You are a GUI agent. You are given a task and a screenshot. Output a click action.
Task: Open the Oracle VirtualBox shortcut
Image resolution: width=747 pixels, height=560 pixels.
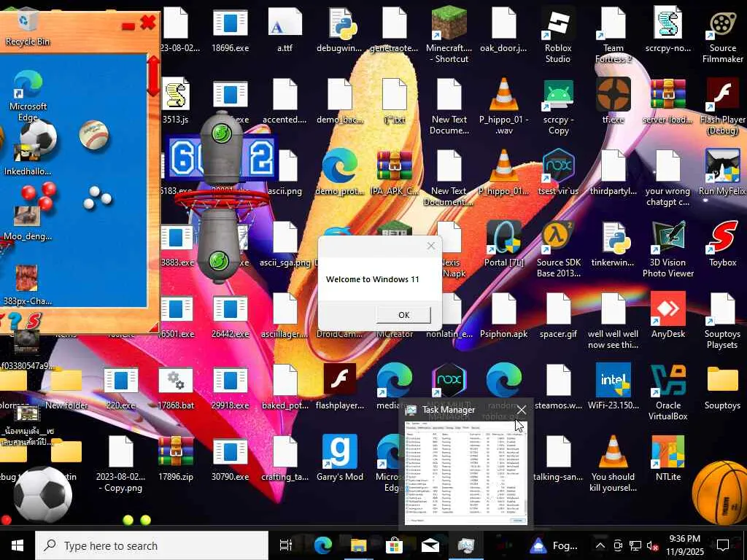tap(668, 393)
